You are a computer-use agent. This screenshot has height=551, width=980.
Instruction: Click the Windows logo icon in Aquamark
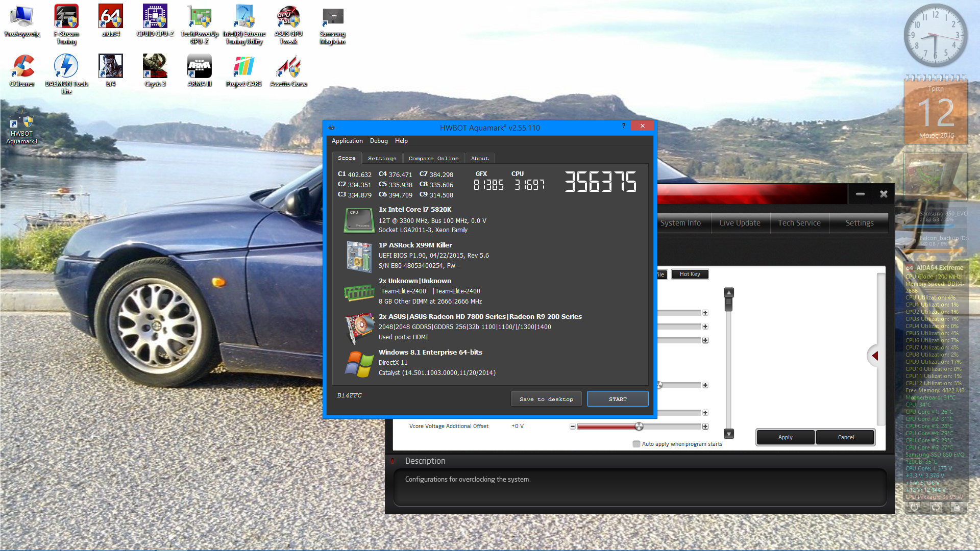click(x=359, y=364)
